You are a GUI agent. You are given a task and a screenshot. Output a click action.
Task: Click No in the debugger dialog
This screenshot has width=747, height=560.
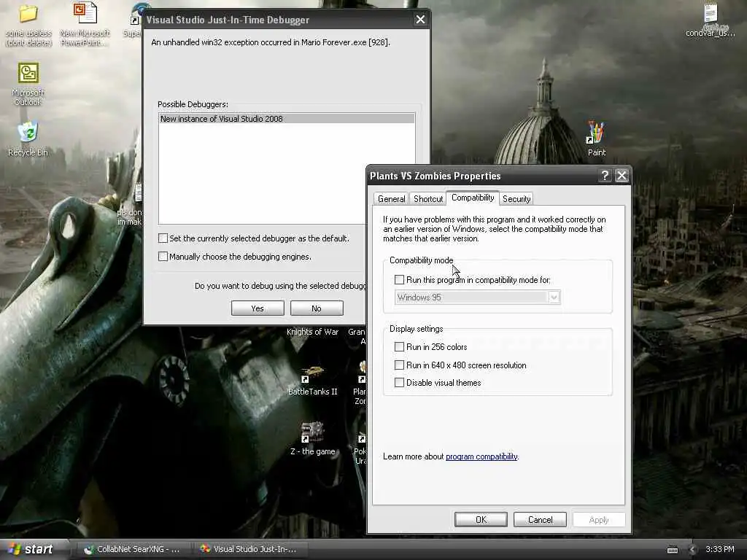(317, 308)
